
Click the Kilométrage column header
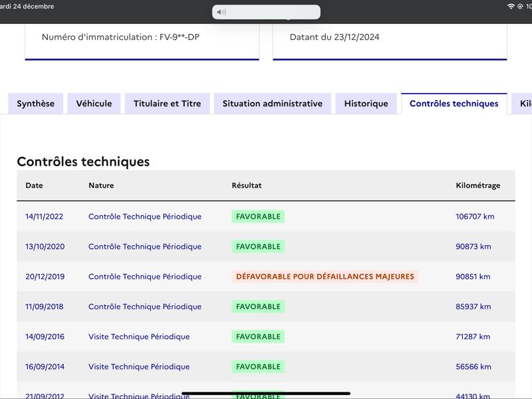pyautogui.click(x=477, y=186)
